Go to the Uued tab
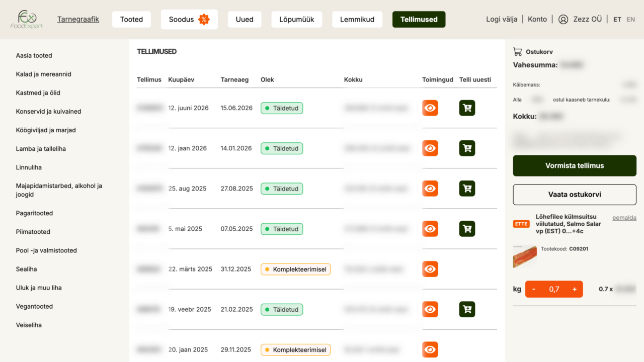The width and height of the screenshot is (644, 362). (x=245, y=20)
